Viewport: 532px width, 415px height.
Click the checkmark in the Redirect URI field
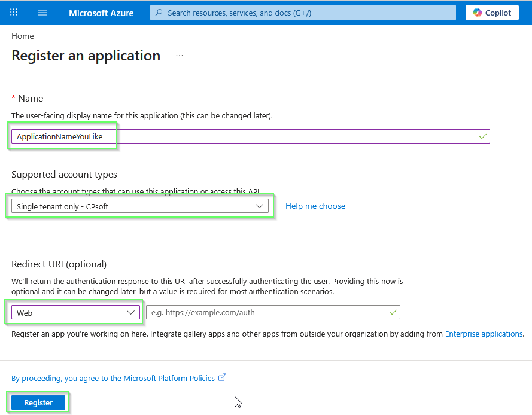pos(393,312)
